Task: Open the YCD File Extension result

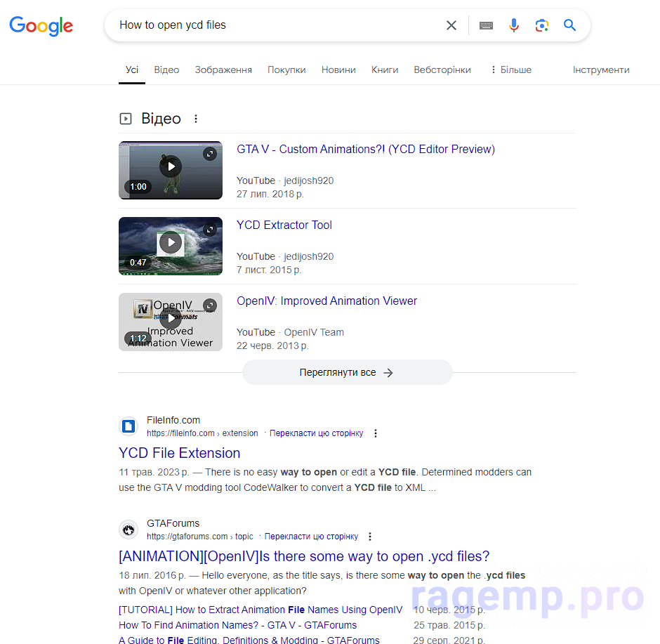Action: [x=179, y=453]
